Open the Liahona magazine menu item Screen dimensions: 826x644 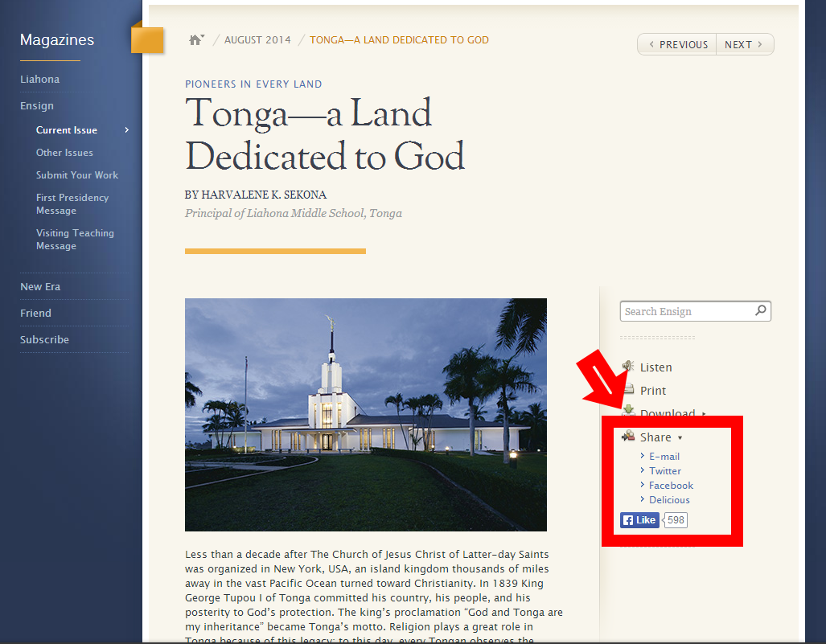[x=40, y=80]
